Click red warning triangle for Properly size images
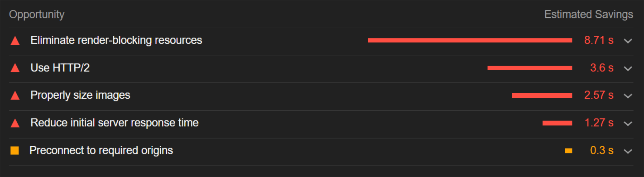Screen dimensions: 644x177 pos(15,95)
